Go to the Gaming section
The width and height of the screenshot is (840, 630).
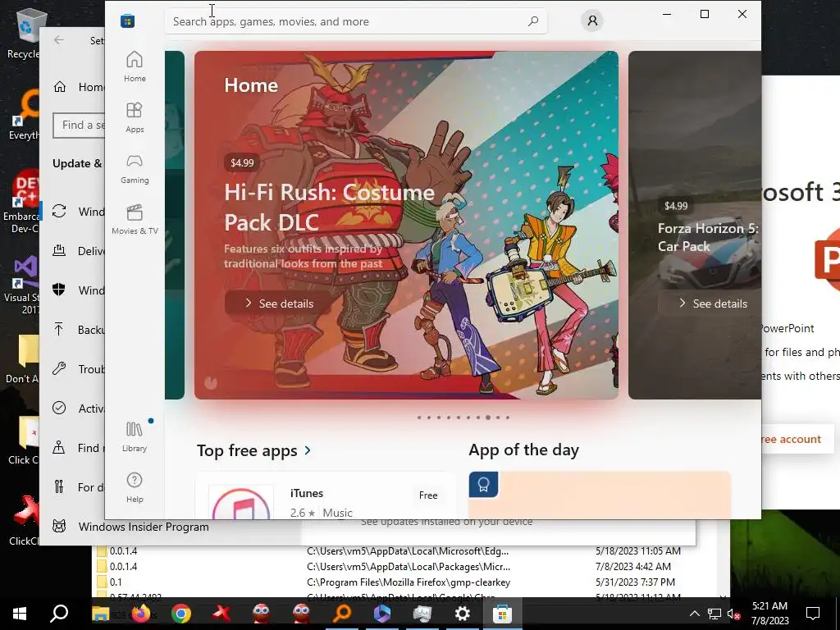[135, 168]
